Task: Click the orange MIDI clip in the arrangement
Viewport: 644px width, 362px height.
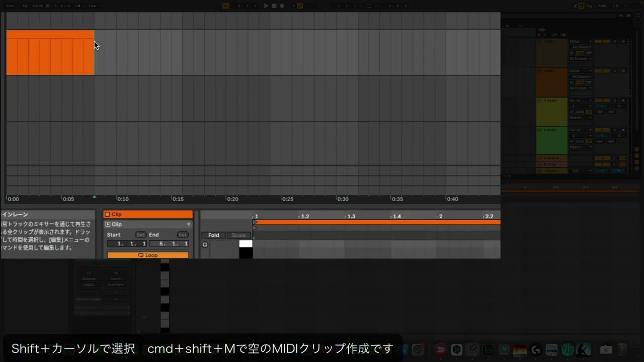Action: click(x=50, y=53)
